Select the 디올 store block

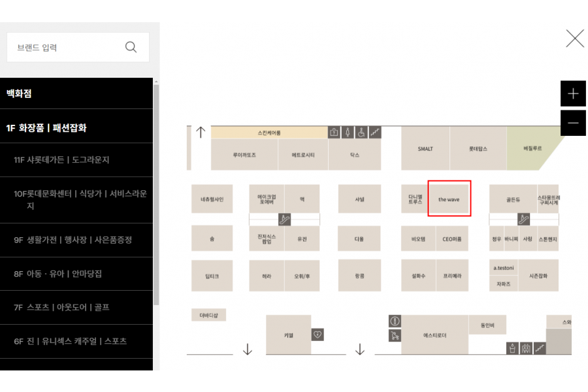[x=359, y=238]
